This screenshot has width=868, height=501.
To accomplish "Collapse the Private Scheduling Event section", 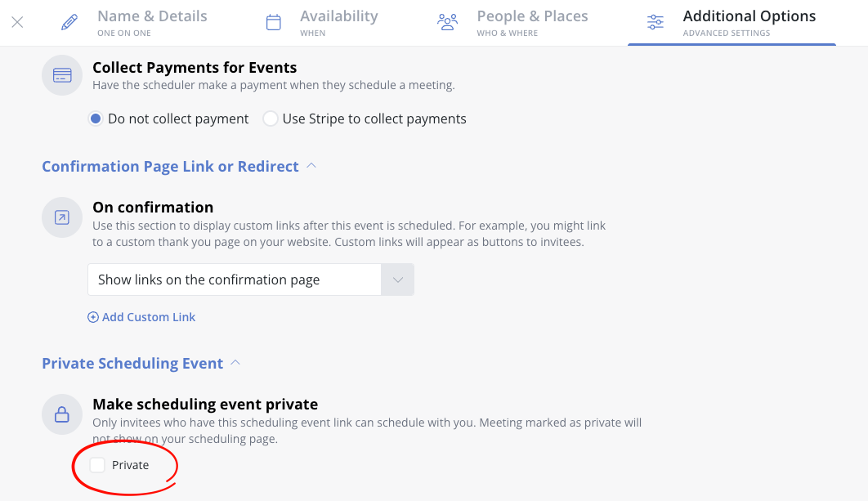I will tap(236, 362).
